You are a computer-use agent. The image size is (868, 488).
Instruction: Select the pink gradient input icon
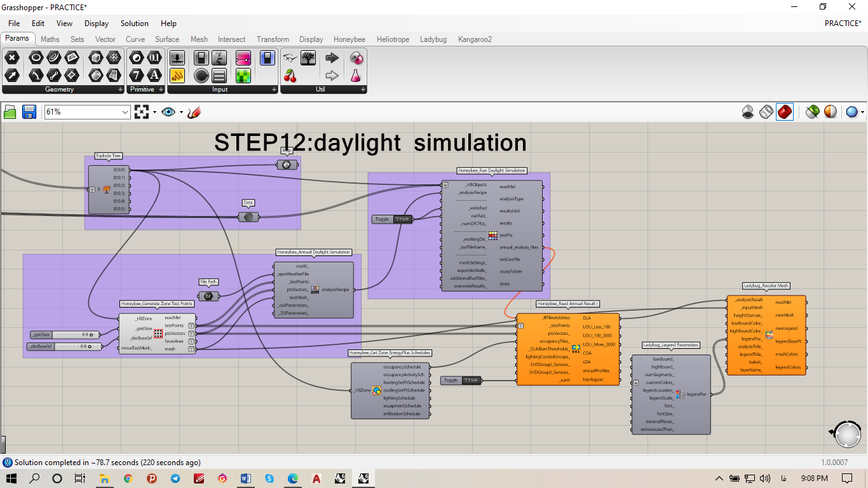(x=243, y=58)
